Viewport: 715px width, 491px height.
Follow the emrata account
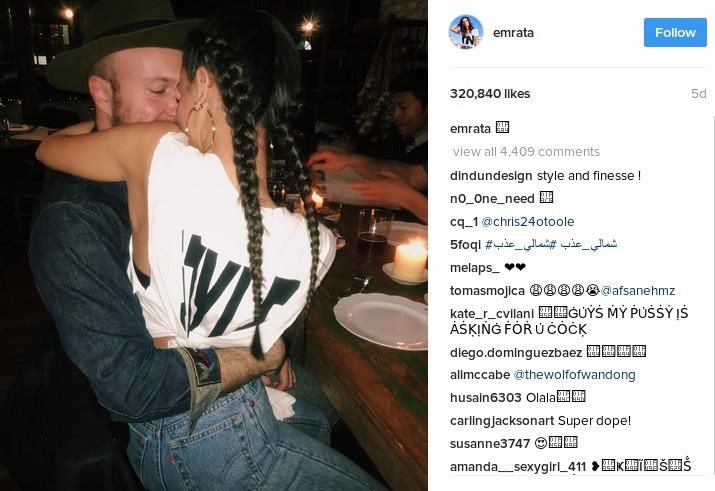point(675,32)
